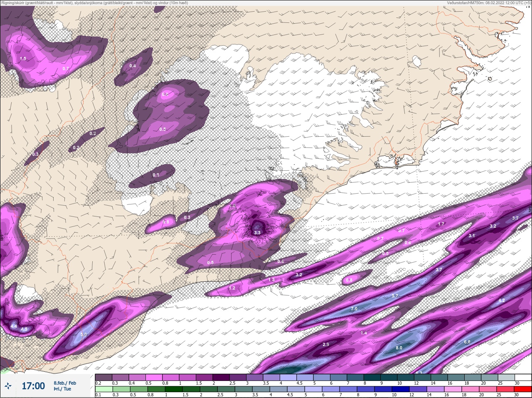Click the 1.7 precipitation value on the map
This screenshot has width=532, height=398.
point(441,224)
